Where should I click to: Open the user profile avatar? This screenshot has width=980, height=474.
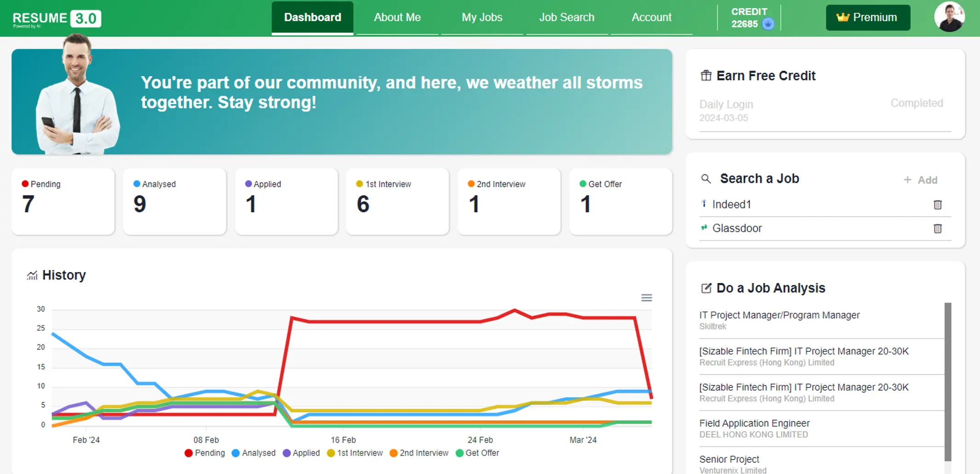(x=949, y=17)
